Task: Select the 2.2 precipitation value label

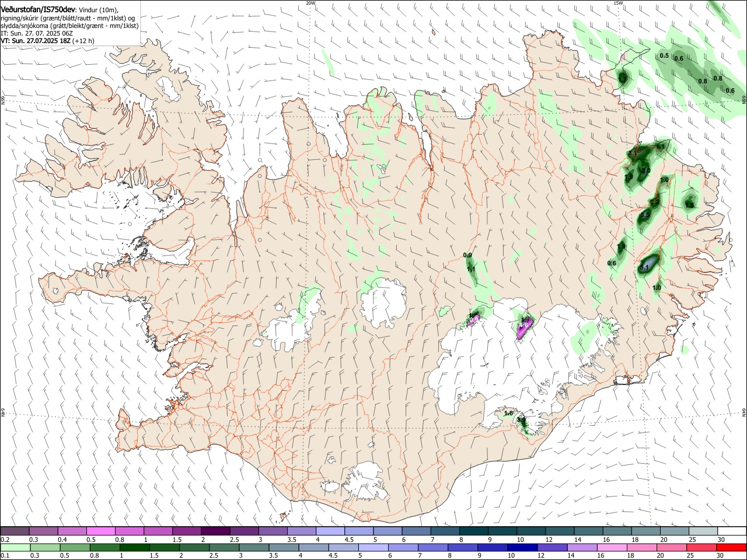Action: click(655, 202)
